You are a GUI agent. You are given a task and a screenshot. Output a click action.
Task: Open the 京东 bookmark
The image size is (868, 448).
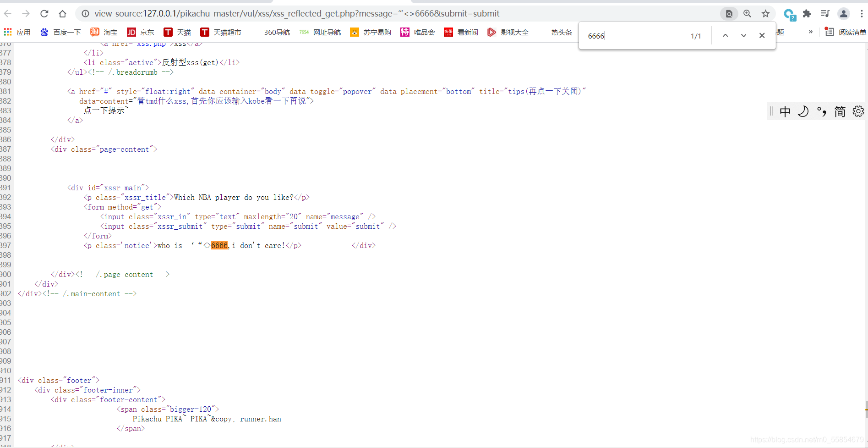pyautogui.click(x=141, y=32)
